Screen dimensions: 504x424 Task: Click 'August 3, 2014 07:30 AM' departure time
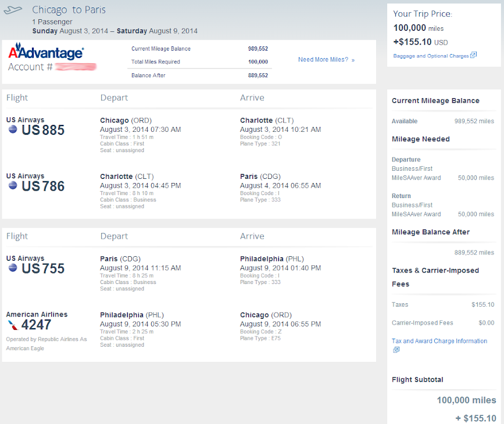coord(140,130)
